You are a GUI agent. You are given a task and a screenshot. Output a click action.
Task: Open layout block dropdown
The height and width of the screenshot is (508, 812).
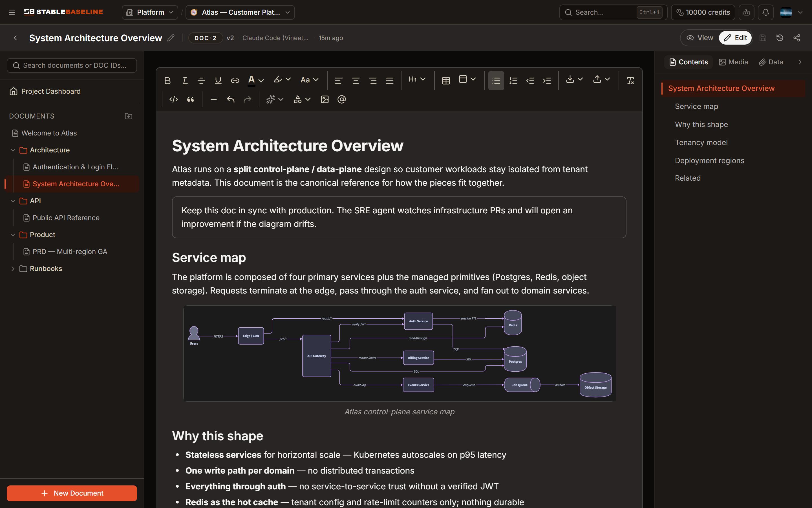pyautogui.click(x=467, y=79)
